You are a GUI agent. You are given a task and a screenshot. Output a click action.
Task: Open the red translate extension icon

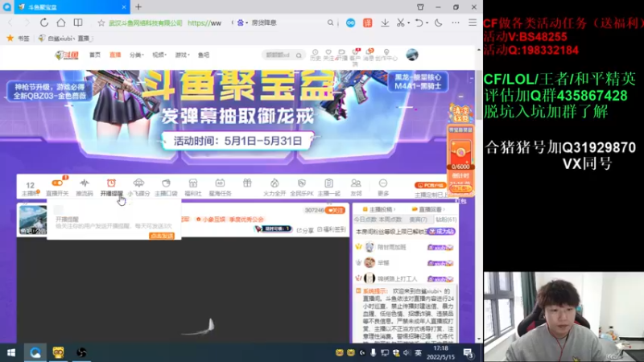[x=367, y=23]
